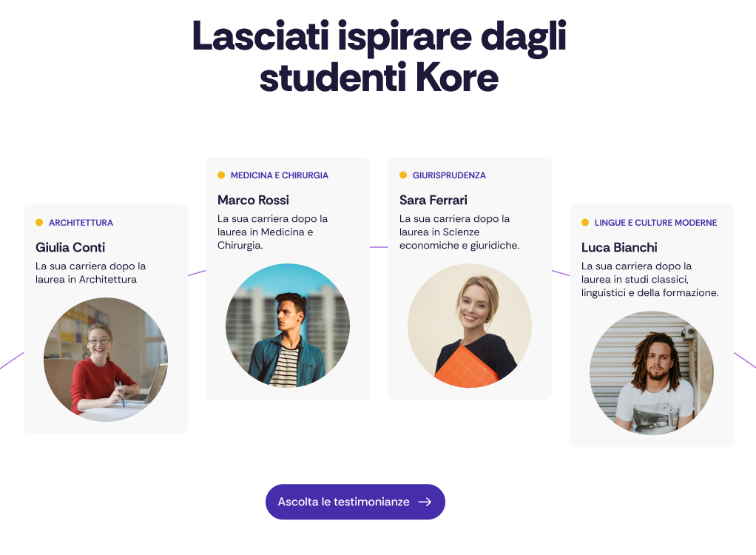
Task: Click yellow dot beside Architettura
Action: pos(39,223)
